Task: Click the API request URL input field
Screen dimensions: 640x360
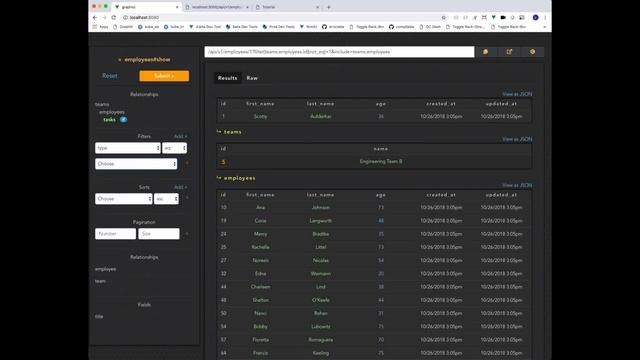Action: [x=339, y=52]
